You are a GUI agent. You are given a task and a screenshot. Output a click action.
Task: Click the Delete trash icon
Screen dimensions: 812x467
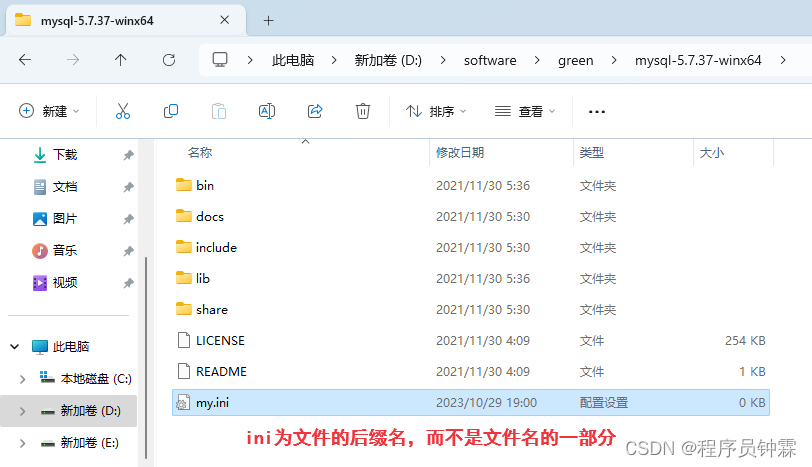362,111
